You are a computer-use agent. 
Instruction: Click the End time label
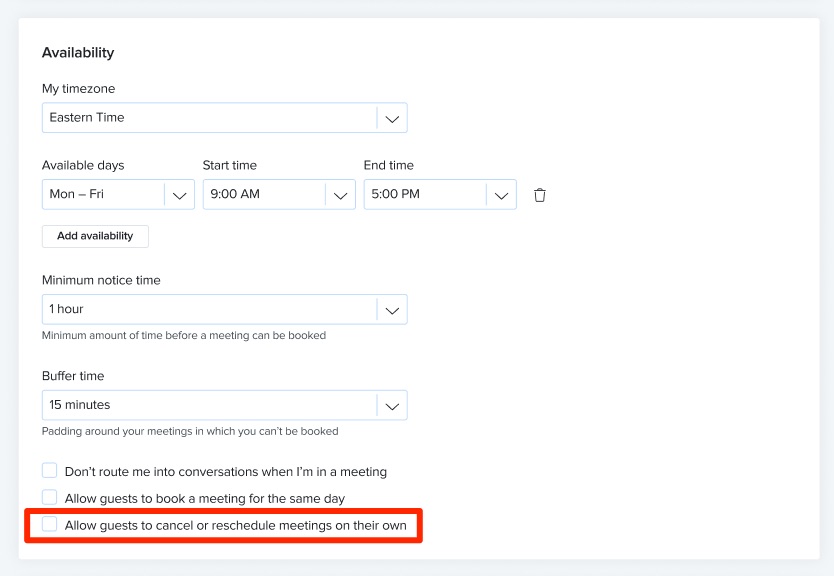point(389,165)
